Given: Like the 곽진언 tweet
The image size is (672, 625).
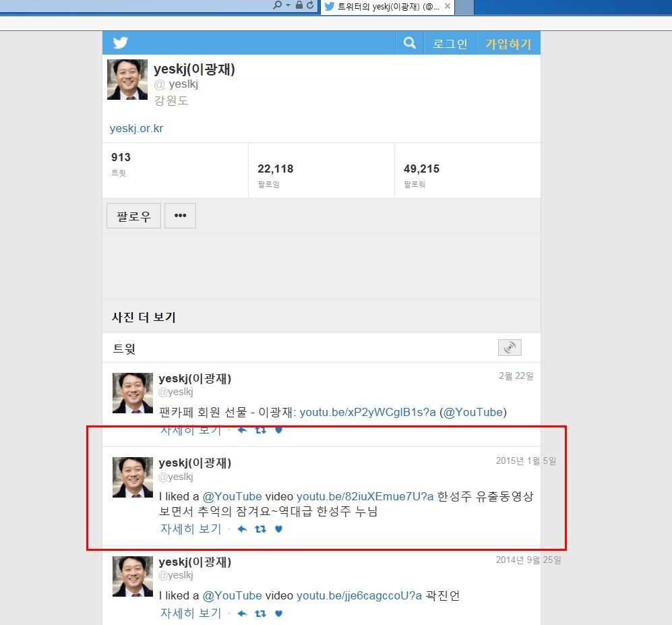Looking at the screenshot, I should point(278,614).
